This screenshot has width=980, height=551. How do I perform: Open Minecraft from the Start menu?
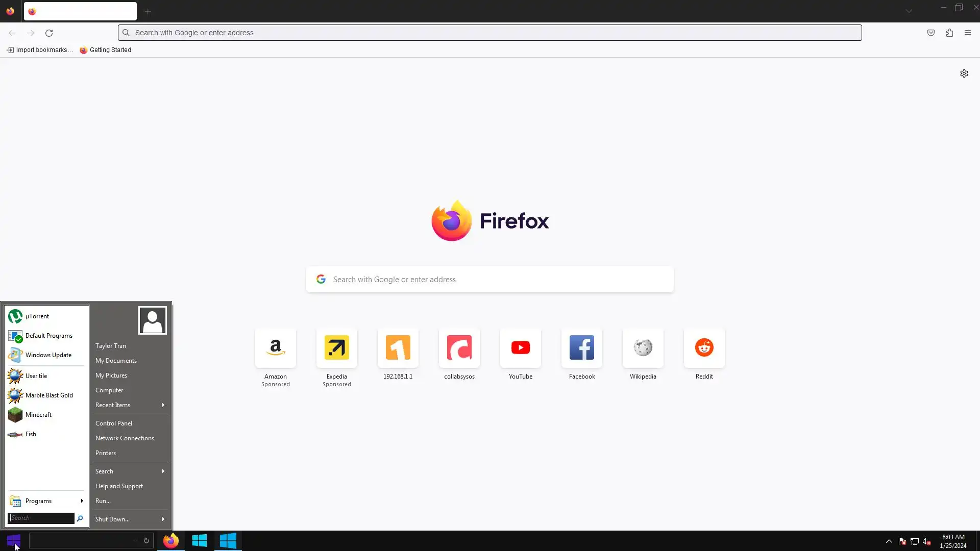point(38,415)
